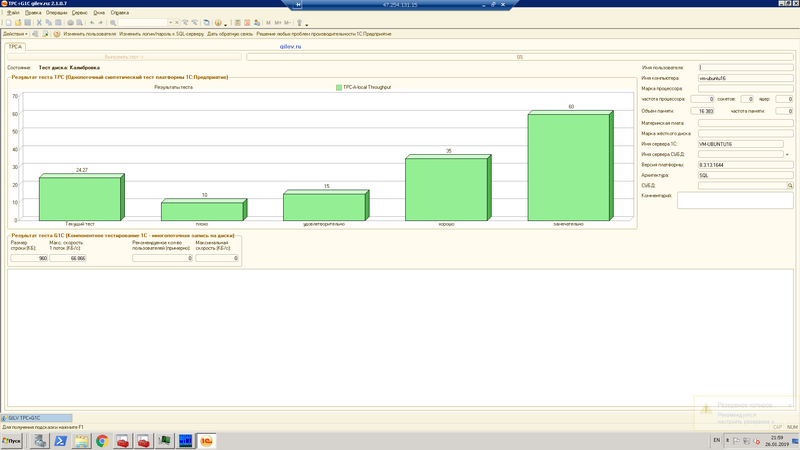800x450 pixels.
Task: Click the замечательно chart bar labeled 60
Action: 570,166
